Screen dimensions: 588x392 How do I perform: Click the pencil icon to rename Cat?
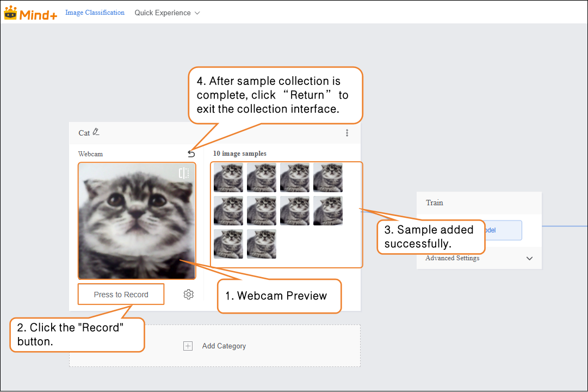[x=96, y=132]
